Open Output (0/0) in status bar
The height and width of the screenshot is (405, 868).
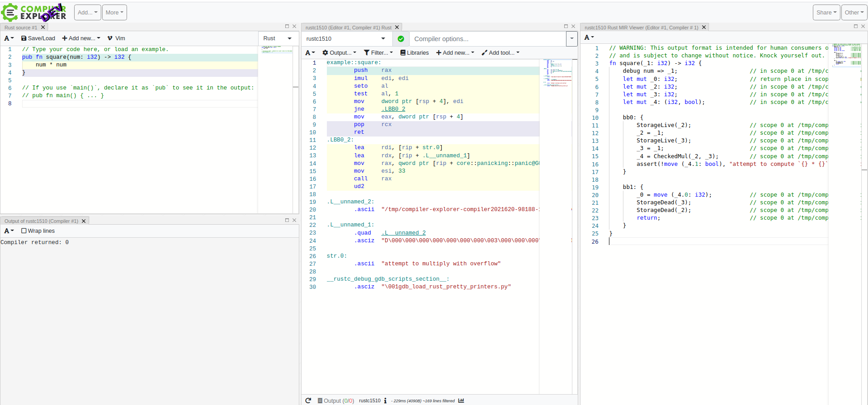click(336, 400)
